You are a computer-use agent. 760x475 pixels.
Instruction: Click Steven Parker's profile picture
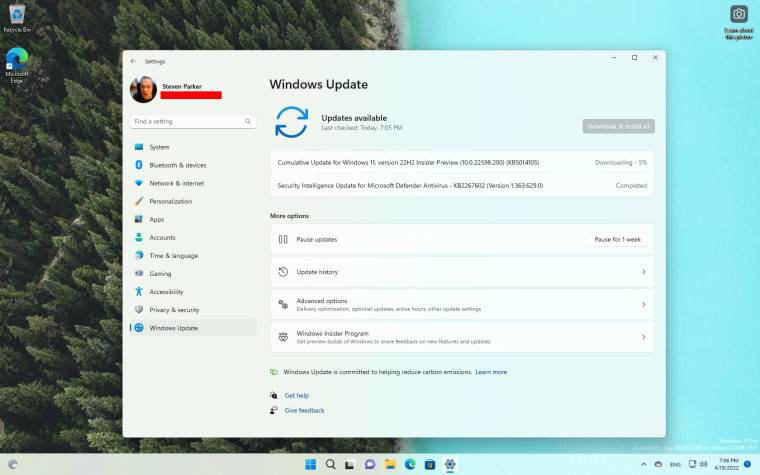[x=143, y=89]
